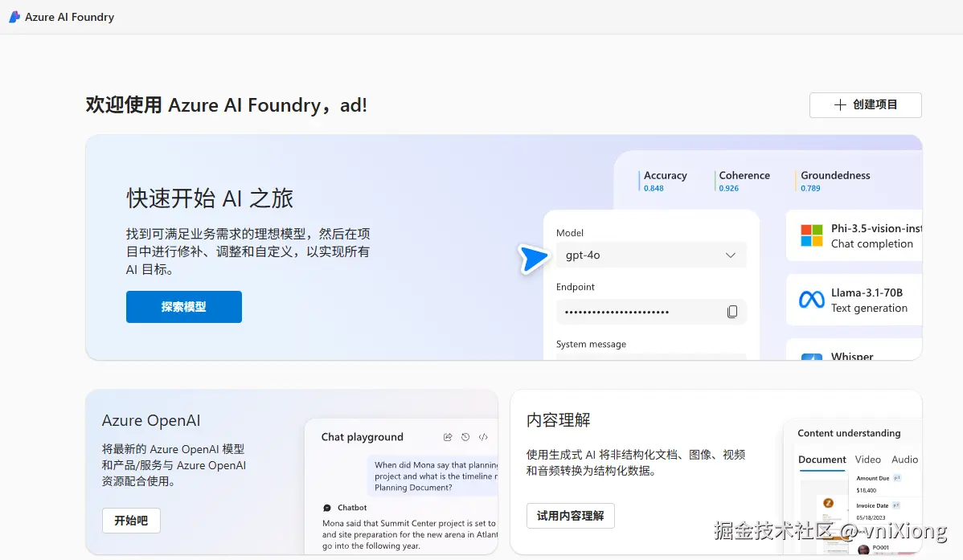963x560 pixels.
Task: Click the Amount Due field in document preview
Action: click(873, 478)
